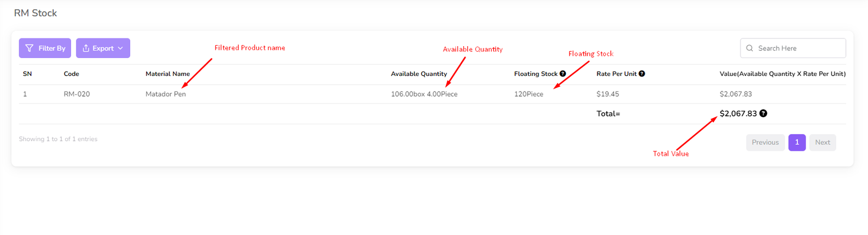Click the magnifier icon in the search box
This screenshot has height=235, width=868.
tap(750, 48)
